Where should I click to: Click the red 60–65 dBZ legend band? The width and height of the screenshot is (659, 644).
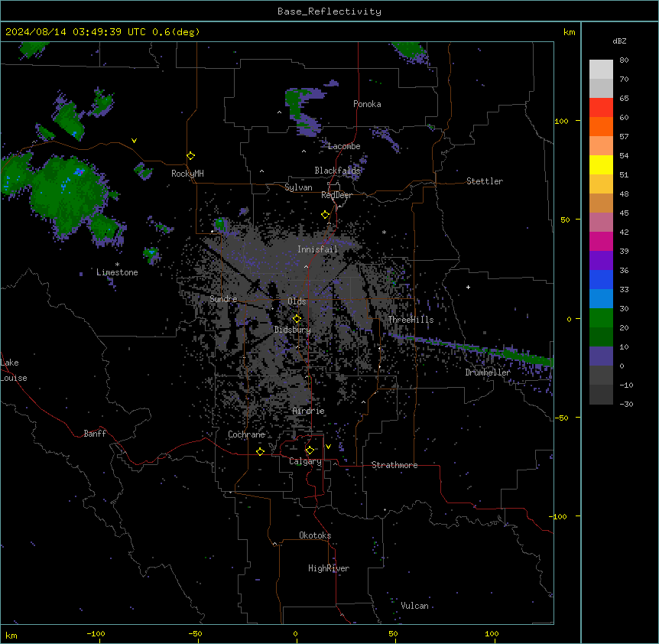point(601,107)
